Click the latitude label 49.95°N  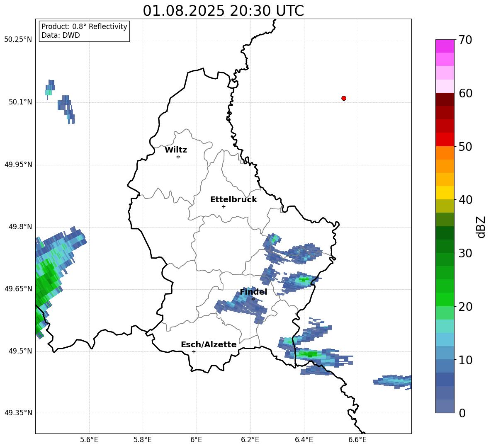18,164
